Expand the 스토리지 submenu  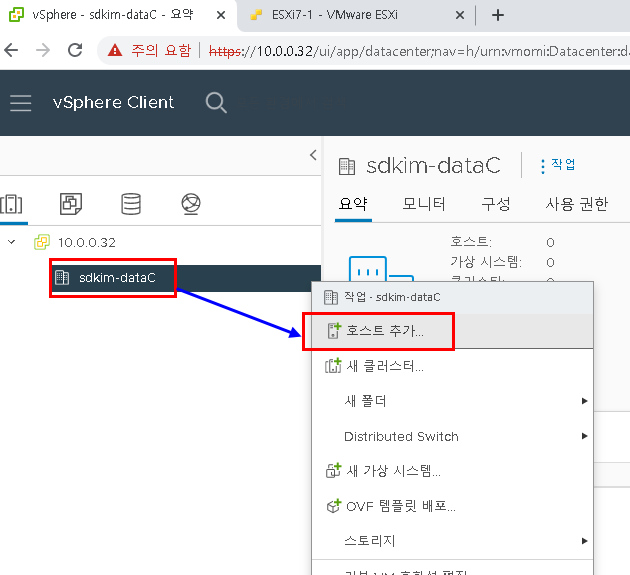(x=452, y=541)
